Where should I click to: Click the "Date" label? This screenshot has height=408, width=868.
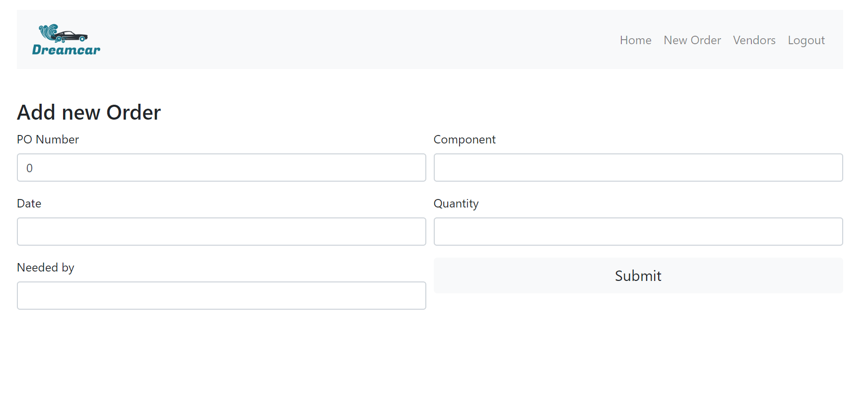tap(29, 204)
